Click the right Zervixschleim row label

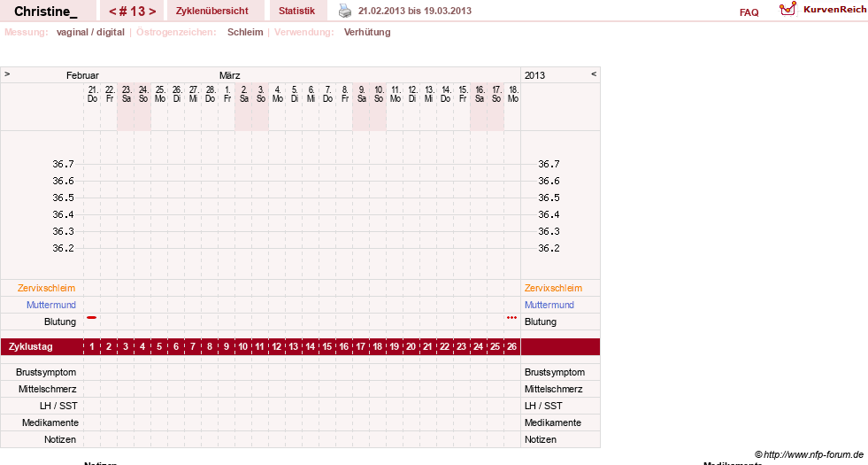[x=553, y=288]
